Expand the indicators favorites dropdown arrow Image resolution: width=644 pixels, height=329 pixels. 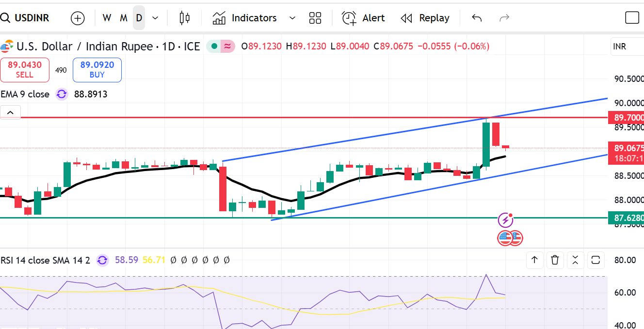[x=292, y=18]
